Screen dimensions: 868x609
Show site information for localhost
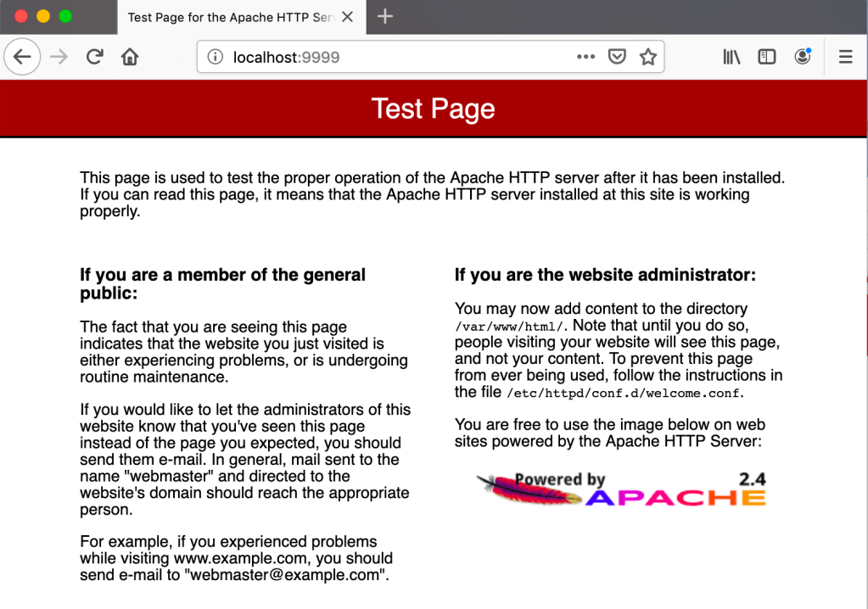pos(216,57)
